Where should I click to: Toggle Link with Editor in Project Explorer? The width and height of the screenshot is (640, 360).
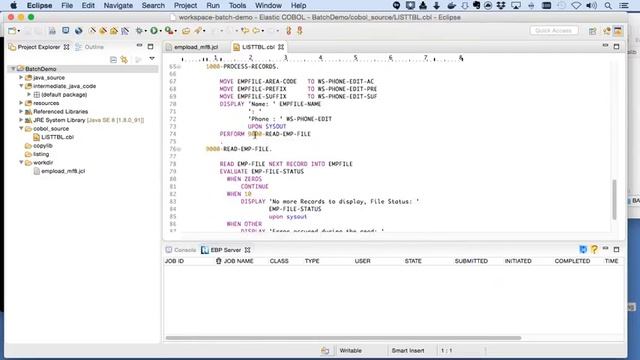coord(124,60)
